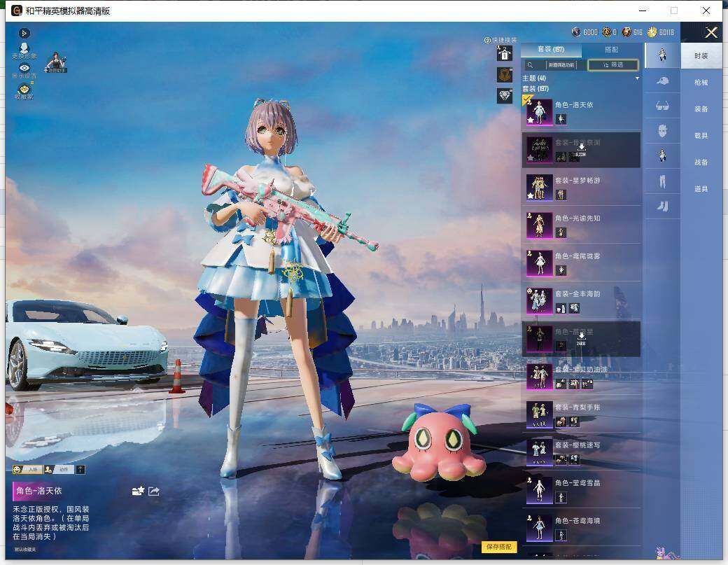
Task: Click the 筛选 filter button
Action: (613, 65)
